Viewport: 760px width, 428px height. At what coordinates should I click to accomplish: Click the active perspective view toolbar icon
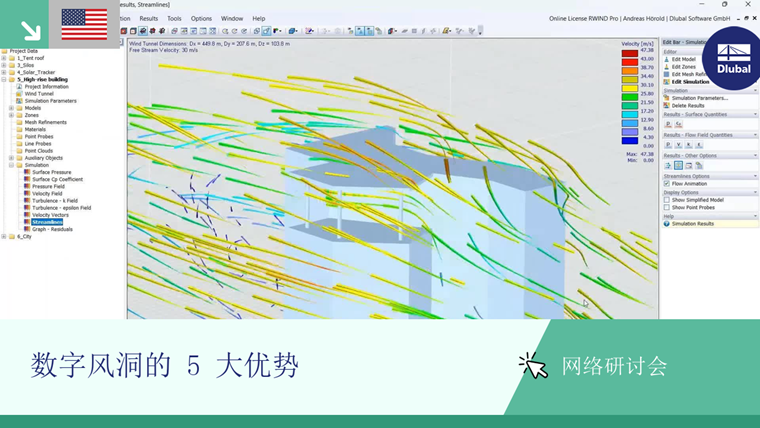click(266, 31)
